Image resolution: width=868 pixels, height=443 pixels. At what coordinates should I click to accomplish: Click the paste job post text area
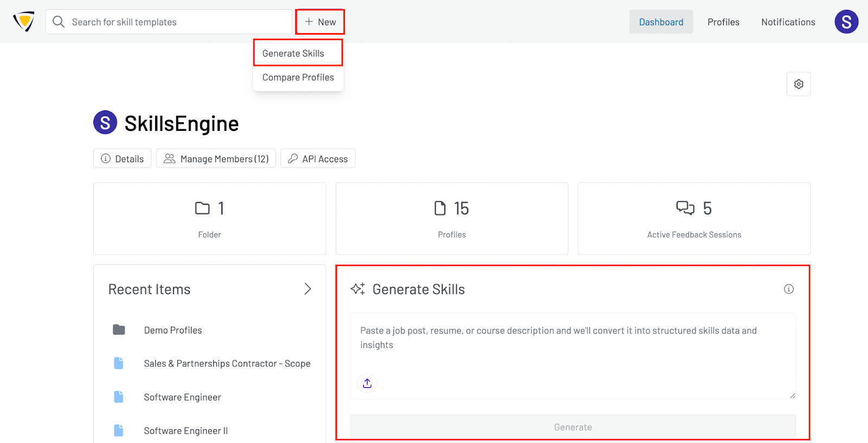click(x=573, y=356)
